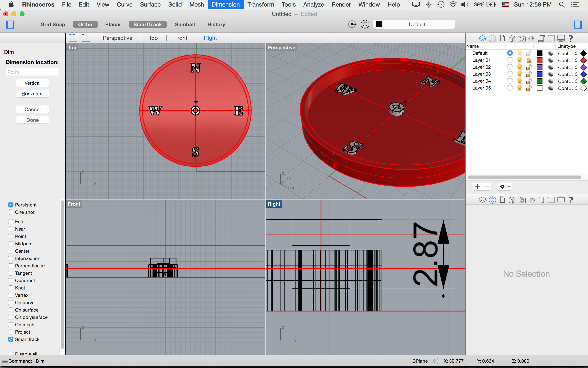Open construction plane grid icon above layer list
Image resolution: width=588 pixels, height=368 pixels.
pyautogui.click(x=532, y=38)
